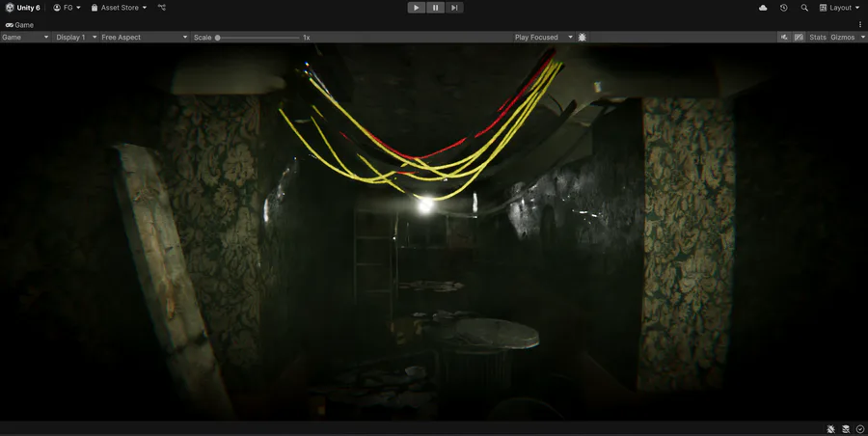Open the search magnifier icon
The width and height of the screenshot is (868, 436).
pos(804,8)
